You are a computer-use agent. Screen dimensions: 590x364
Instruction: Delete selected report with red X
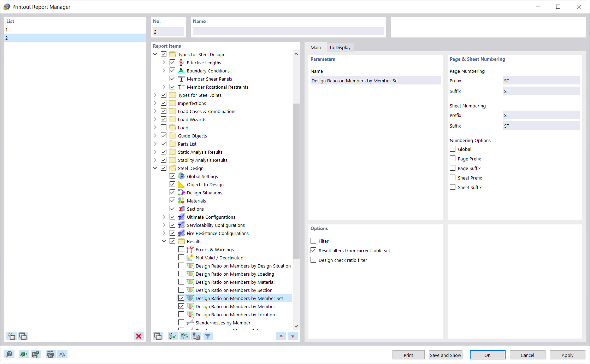(139, 336)
